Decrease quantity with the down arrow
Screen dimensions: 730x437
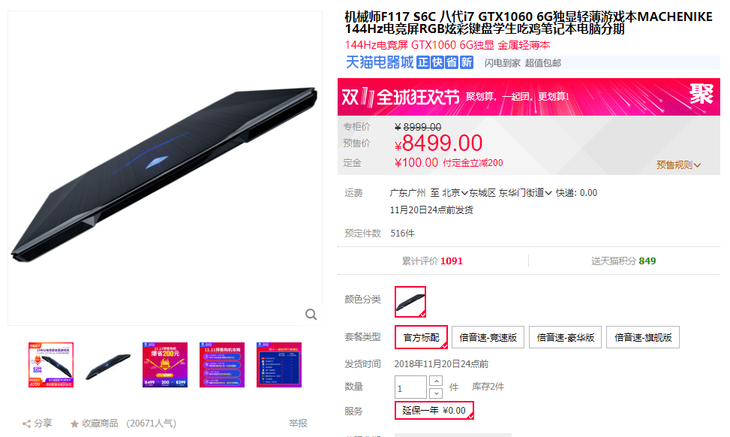[436, 393]
